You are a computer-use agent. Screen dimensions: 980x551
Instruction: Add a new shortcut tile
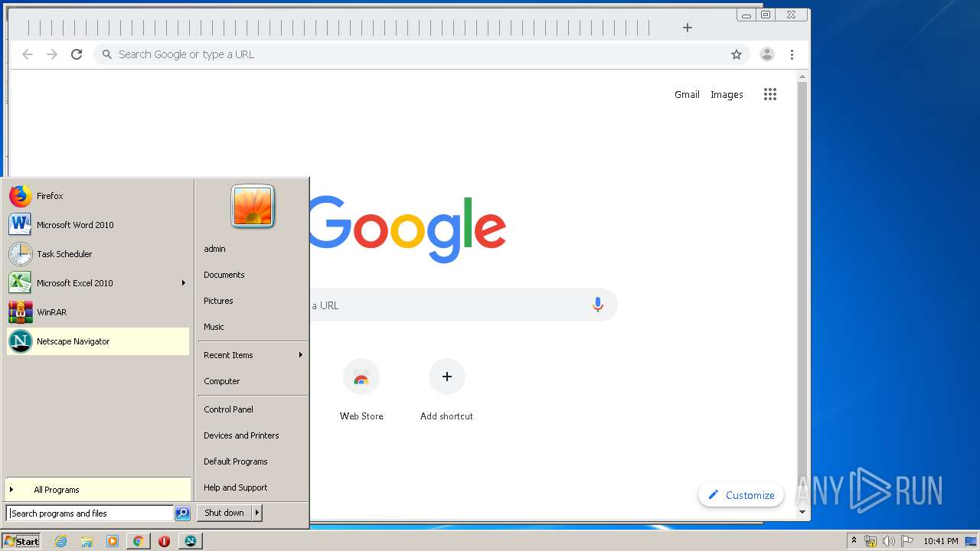(447, 390)
